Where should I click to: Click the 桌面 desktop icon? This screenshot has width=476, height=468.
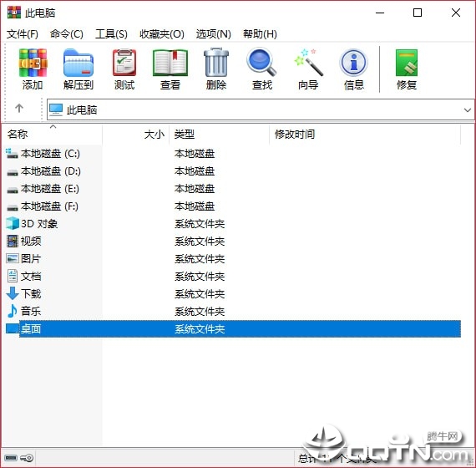[13, 328]
